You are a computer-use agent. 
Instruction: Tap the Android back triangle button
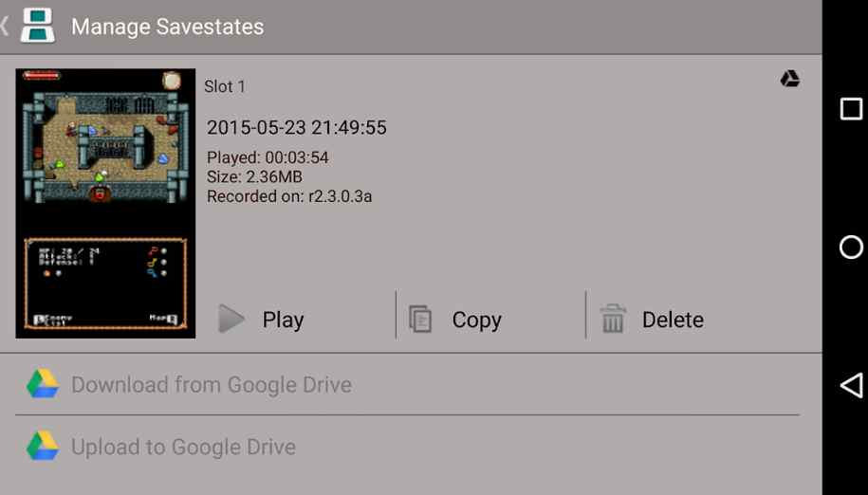(851, 385)
